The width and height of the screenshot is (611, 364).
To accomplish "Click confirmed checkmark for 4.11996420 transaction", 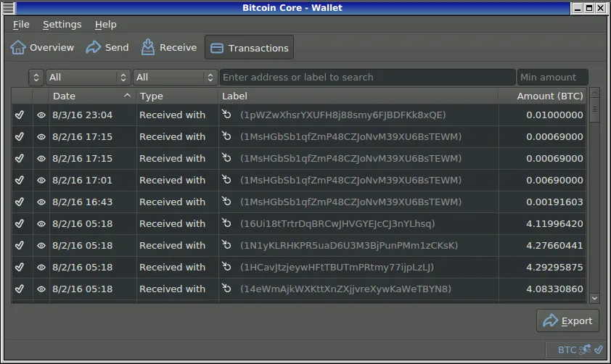I will 20,224.
